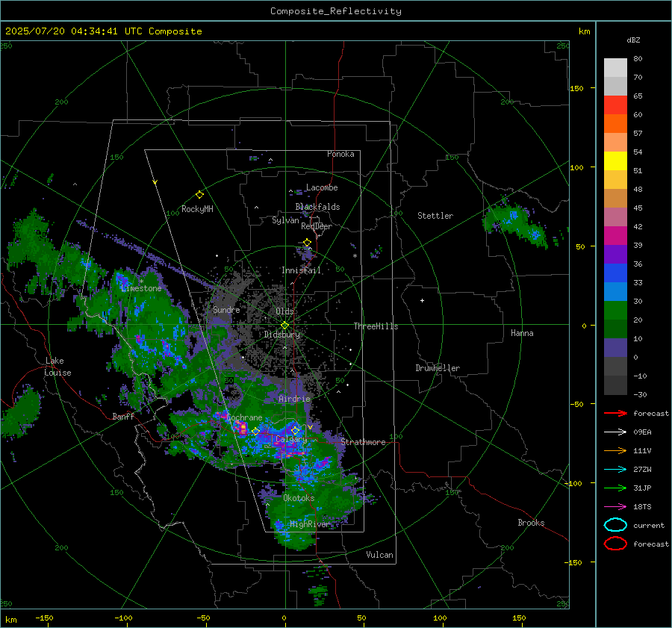The image size is (672, 628).
Task: Click the Olds town label
Action: click(x=284, y=311)
